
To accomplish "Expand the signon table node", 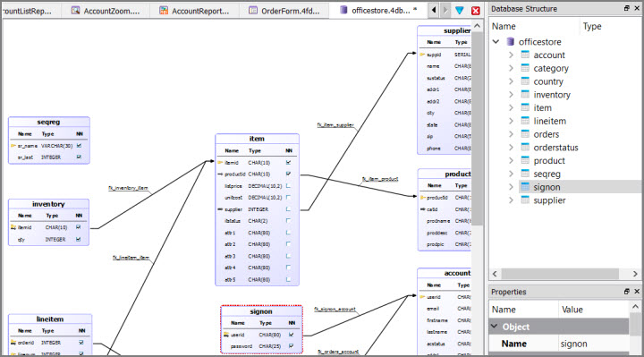I will pos(511,186).
